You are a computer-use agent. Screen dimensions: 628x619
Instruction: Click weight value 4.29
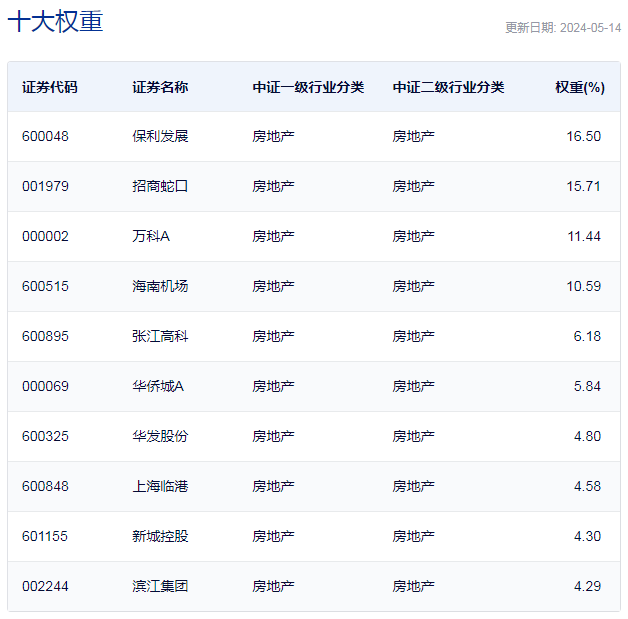click(587, 587)
